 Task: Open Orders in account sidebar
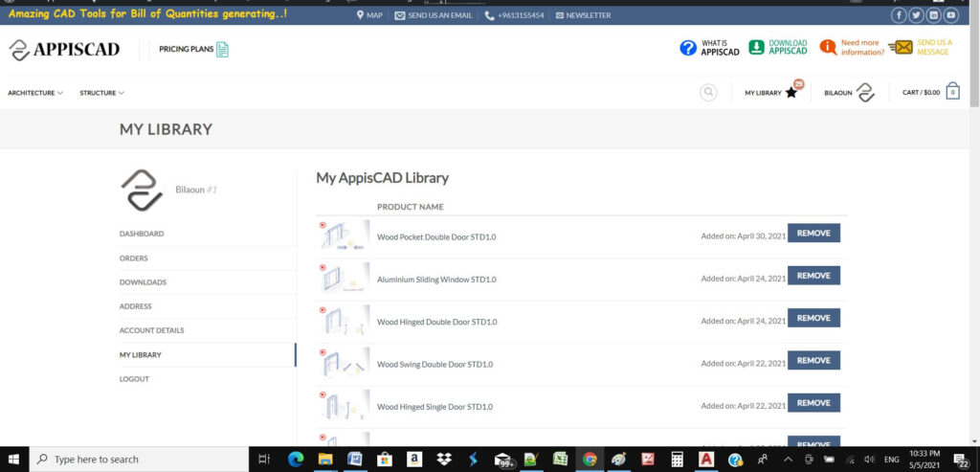tap(134, 258)
